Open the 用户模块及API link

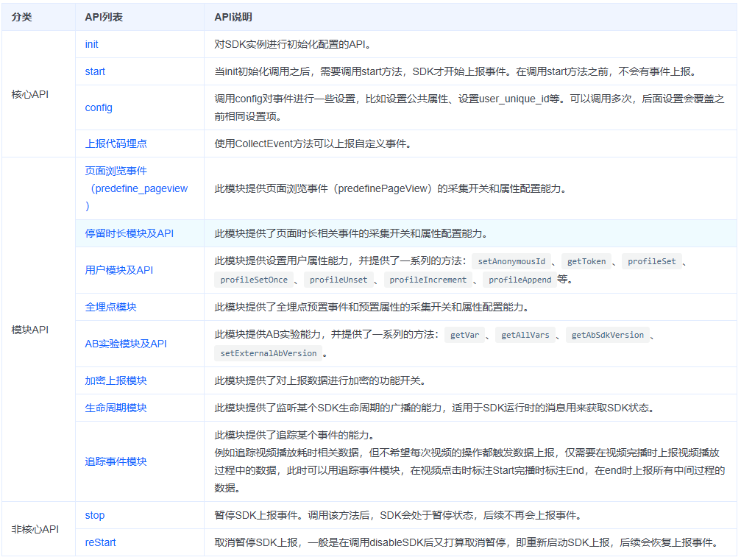(119, 270)
